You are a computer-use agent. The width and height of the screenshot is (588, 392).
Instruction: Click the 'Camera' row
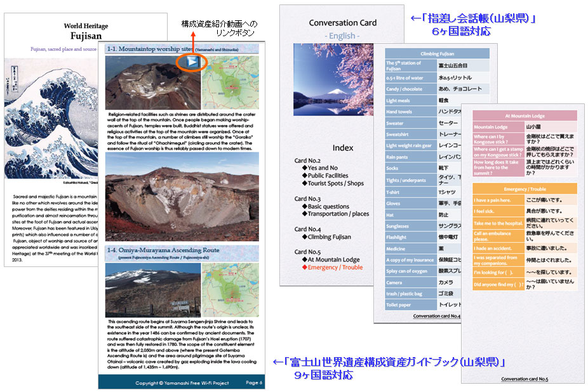pos(423,282)
